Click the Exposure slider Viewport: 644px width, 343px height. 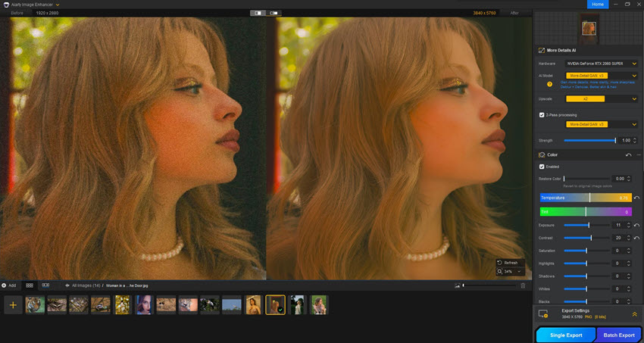[586, 225]
